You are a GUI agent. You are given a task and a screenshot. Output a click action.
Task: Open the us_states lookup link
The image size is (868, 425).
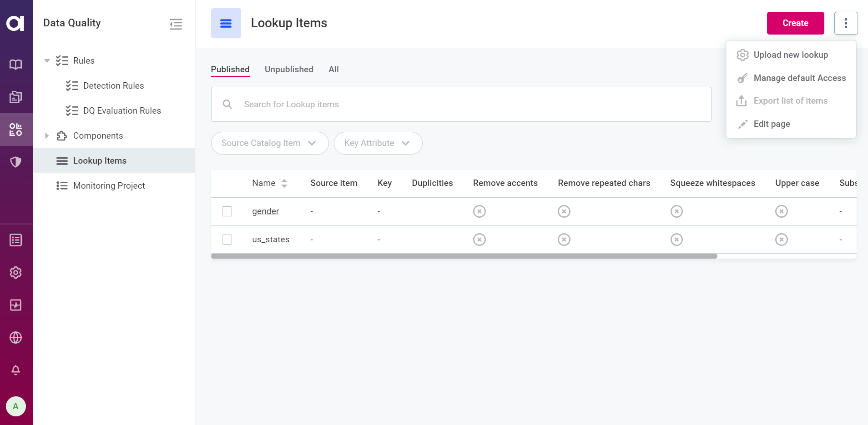point(271,240)
